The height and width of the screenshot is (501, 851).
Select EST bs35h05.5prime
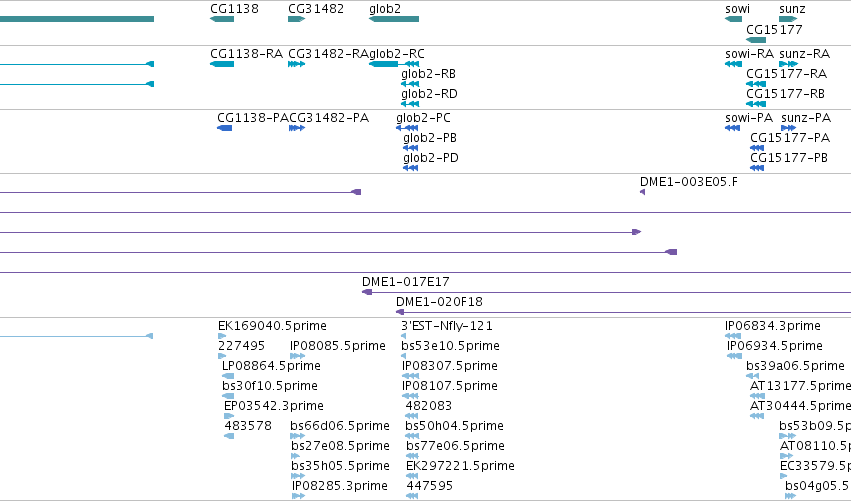click(x=298, y=477)
